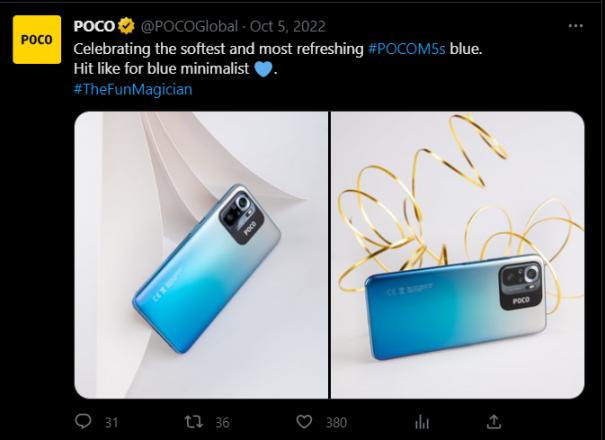This screenshot has width=605, height=440.
Task: Click the POCO display name
Action: click(x=94, y=26)
